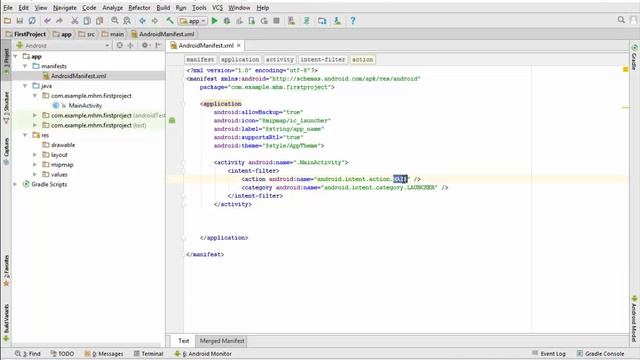The image size is (640, 360).
Task: Switch to the Merged Manifest tab
Action: [222, 341]
